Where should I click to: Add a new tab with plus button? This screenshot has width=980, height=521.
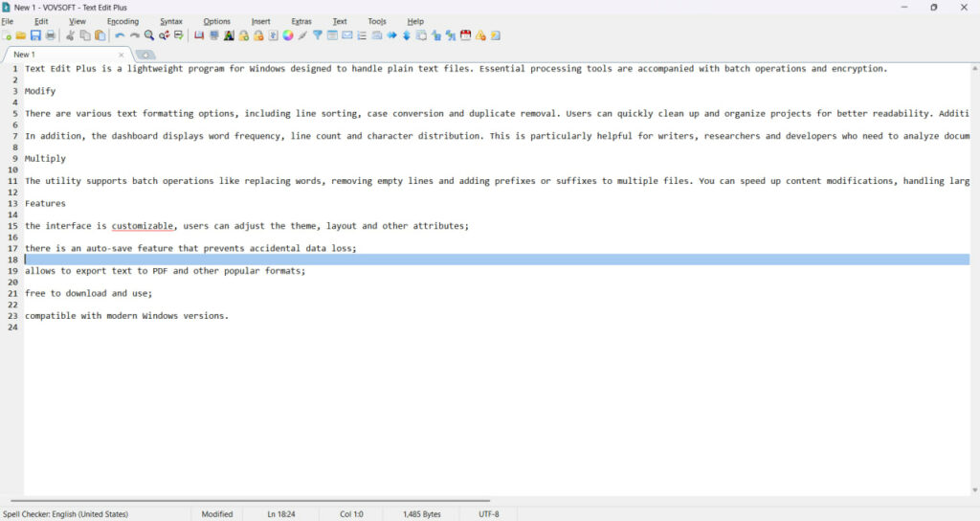145,55
